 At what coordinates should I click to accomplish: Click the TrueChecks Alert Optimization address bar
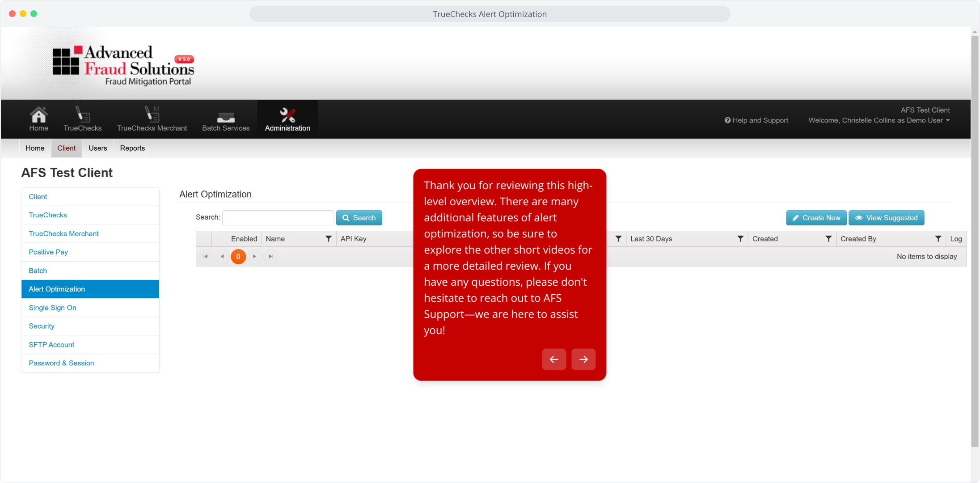[x=490, y=14]
